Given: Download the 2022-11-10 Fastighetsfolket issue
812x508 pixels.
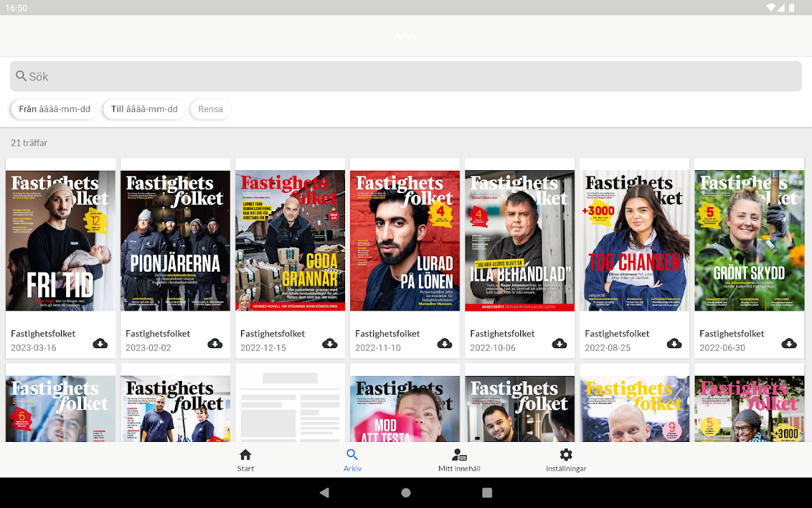Looking at the screenshot, I should (x=445, y=344).
